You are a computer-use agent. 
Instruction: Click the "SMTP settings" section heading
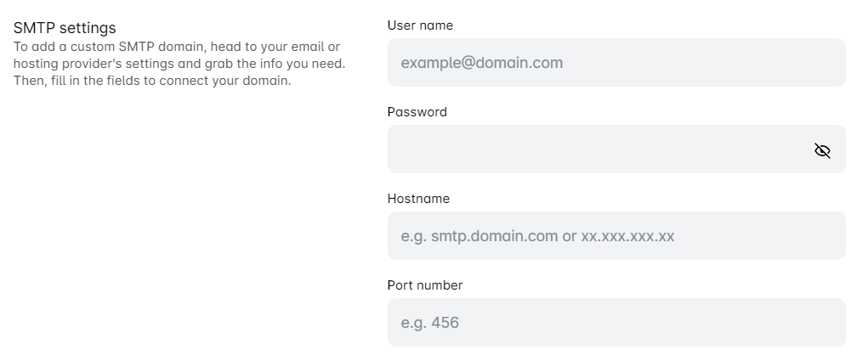pos(65,28)
